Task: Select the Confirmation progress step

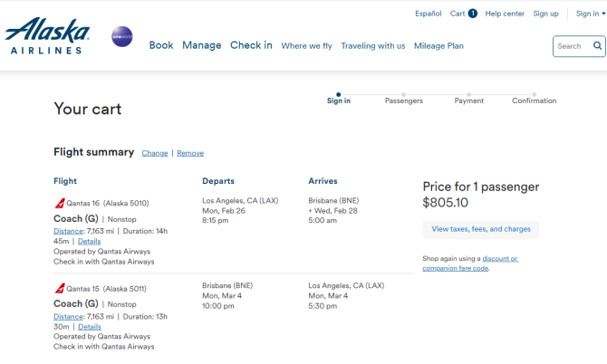Action: tap(535, 99)
